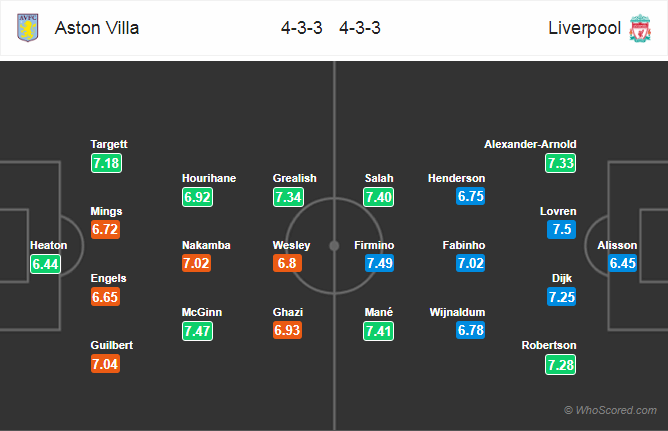
Task: Select Salah's 7.40 rating badge
Action: coord(378,197)
